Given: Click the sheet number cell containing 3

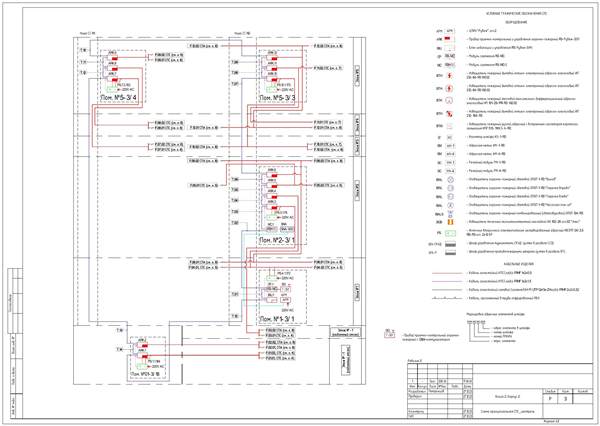Looking at the screenshot, I should 565,398.
